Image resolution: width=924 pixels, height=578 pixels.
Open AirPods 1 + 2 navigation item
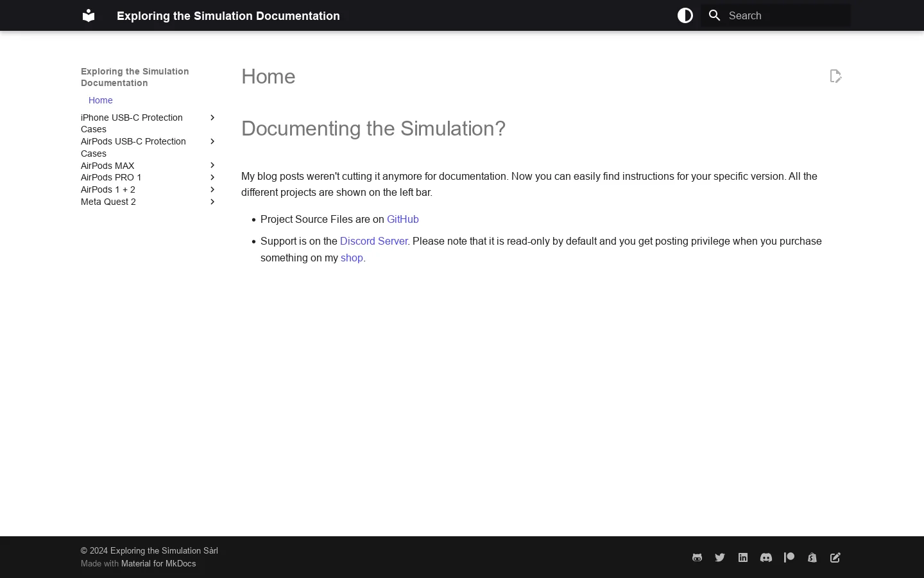click(108, 189)
